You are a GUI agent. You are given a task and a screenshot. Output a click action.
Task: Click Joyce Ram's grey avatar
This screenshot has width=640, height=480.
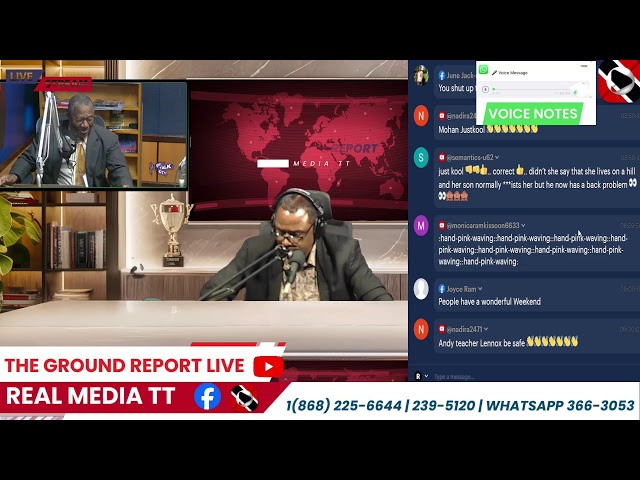tap(421, 289)
